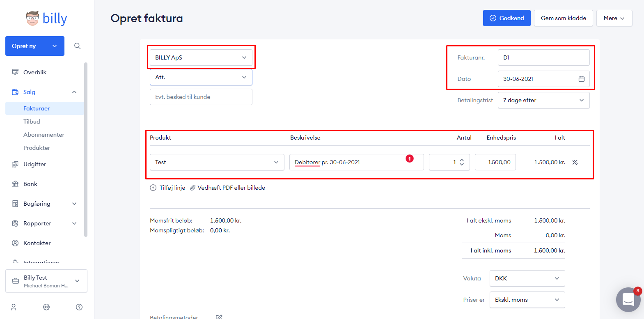Open the Priser er Ekskl. moms dropdown

(527, 300)
